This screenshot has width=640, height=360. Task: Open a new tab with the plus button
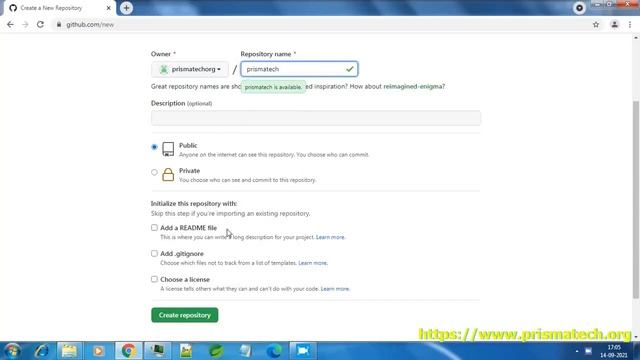[126, 8]
